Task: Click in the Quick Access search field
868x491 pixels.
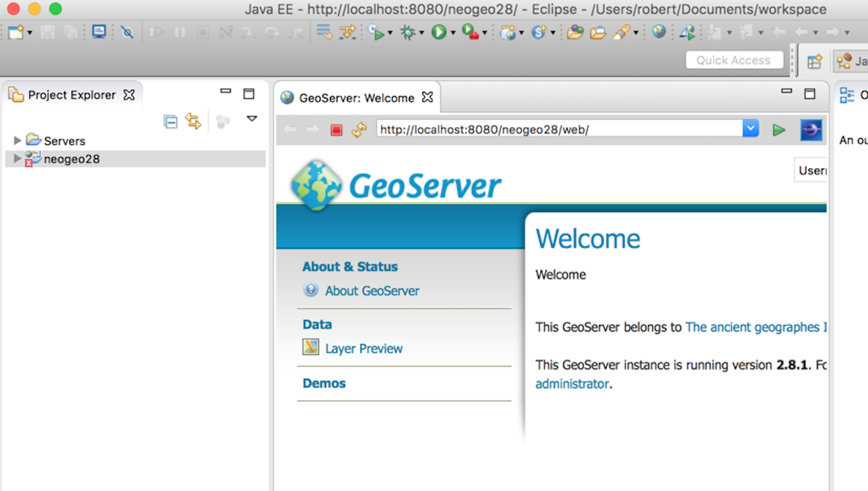Action: [x=734, y=60]
